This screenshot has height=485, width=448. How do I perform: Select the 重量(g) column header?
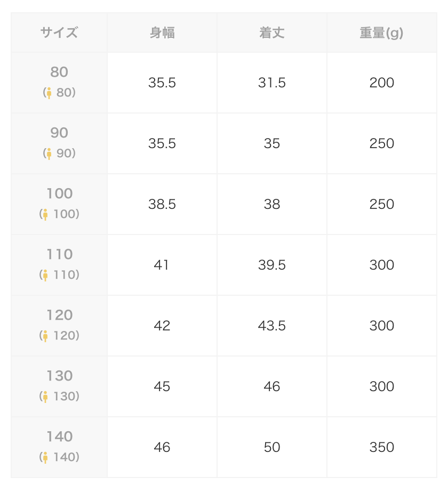pos(382,33)
